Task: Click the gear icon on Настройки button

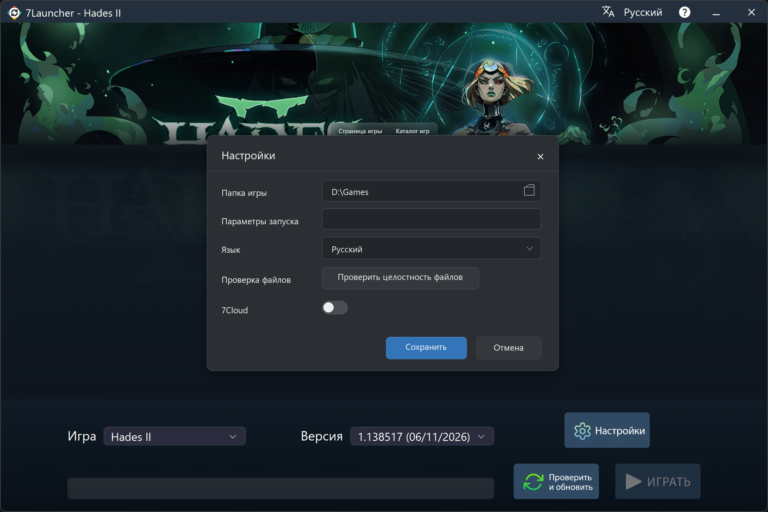Action: (x=582, y=431)
